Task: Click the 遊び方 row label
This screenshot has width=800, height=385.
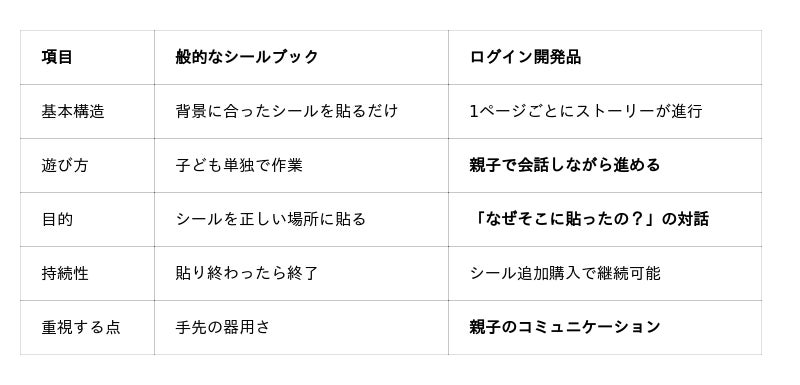Action: pyautogui.click(x=64, y=165)
